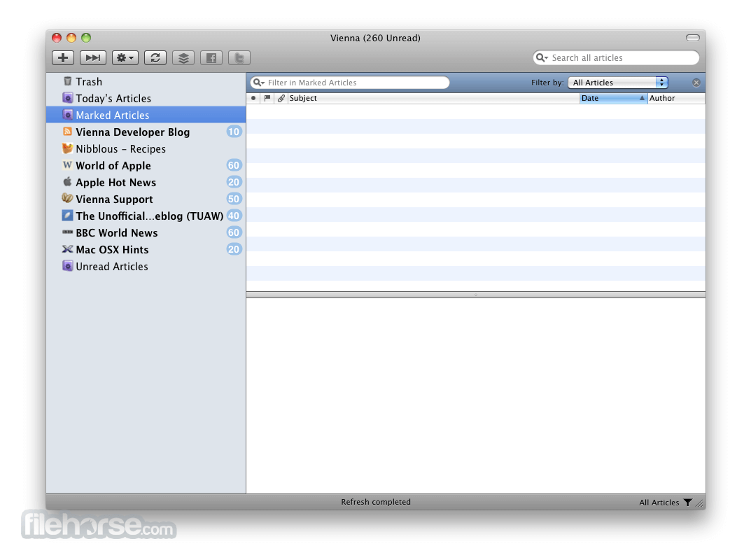Click Nibblous Recipes feed icon
The image size is (751, 560).
pyautogui.click(x=67, y=148)
